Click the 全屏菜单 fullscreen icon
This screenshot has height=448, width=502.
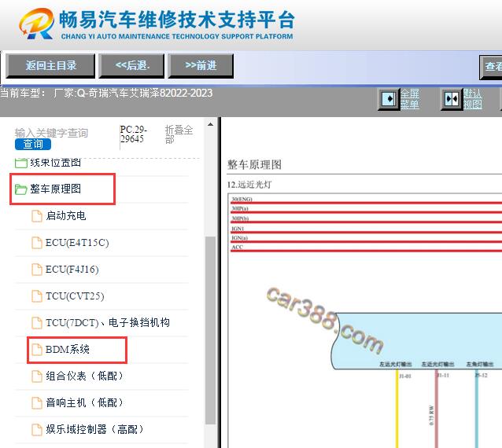[x=389, y=99]
